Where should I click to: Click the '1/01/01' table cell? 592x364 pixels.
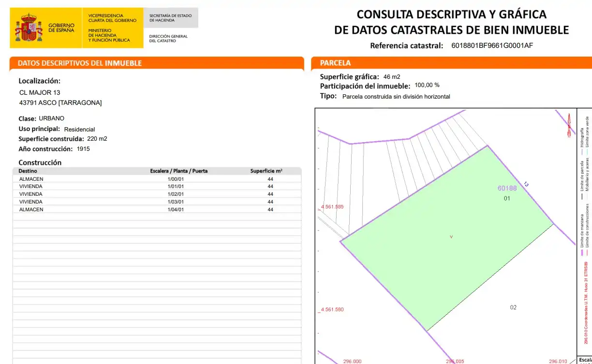pos(176,187)
